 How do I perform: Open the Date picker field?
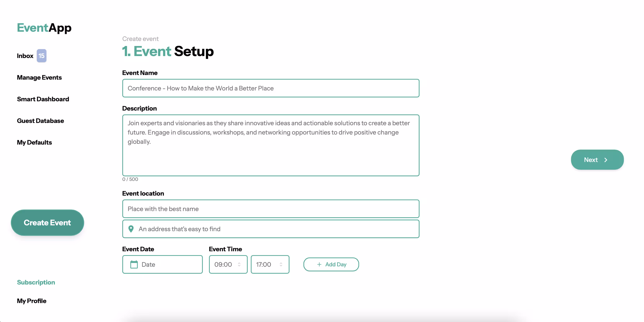click(x=162, y=264)
